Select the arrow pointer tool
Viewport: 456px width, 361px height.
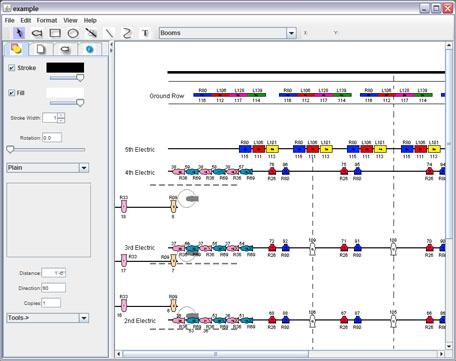(x=19, y=33)
